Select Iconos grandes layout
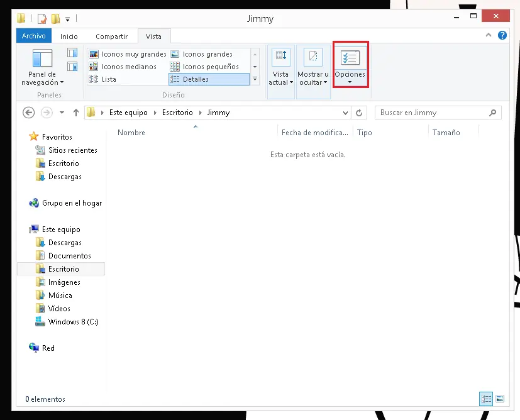 tap(201, 54)
